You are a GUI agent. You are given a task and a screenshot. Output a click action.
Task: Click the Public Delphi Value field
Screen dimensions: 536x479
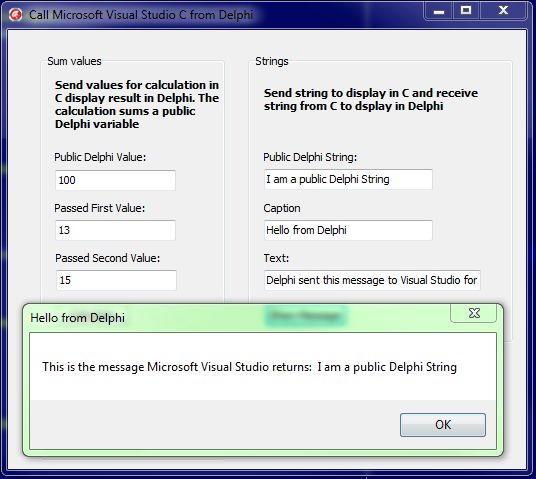click(x=116, y=180)
